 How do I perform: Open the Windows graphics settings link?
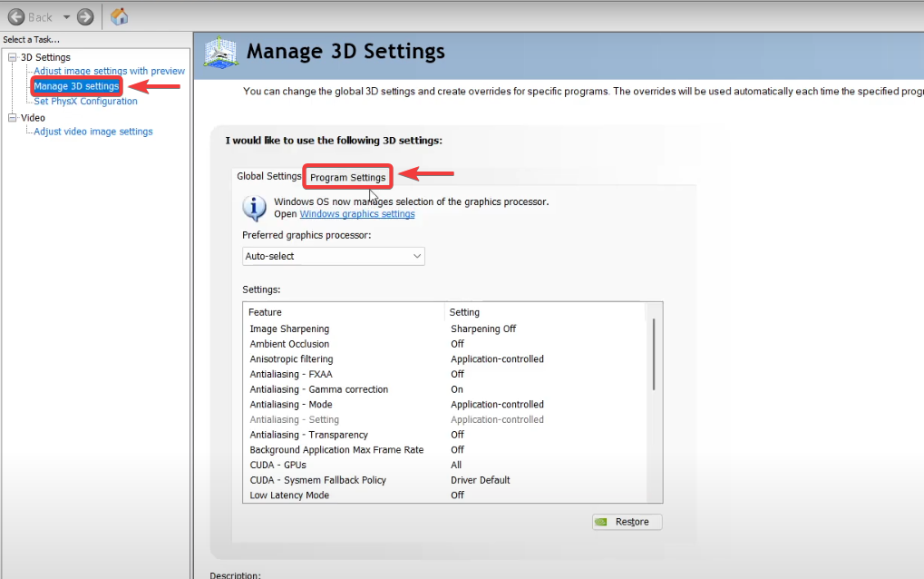point(357,214)
